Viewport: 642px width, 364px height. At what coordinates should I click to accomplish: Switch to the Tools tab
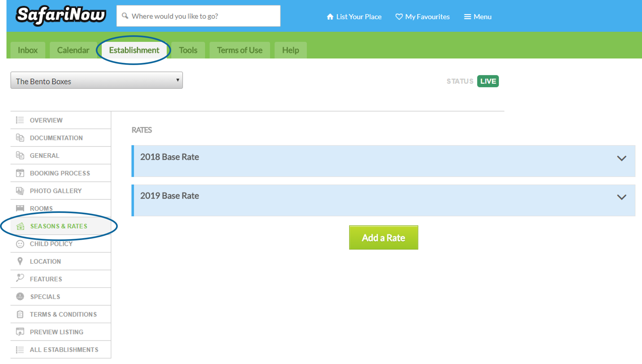click(188, 50)
